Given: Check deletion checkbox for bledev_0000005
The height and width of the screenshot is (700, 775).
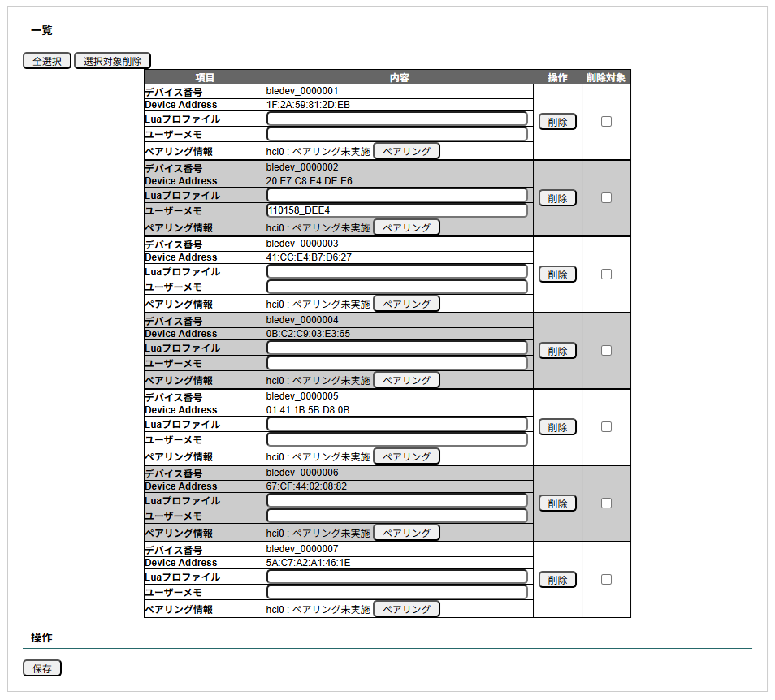Looking at the screenshot, I should [607, 427].
